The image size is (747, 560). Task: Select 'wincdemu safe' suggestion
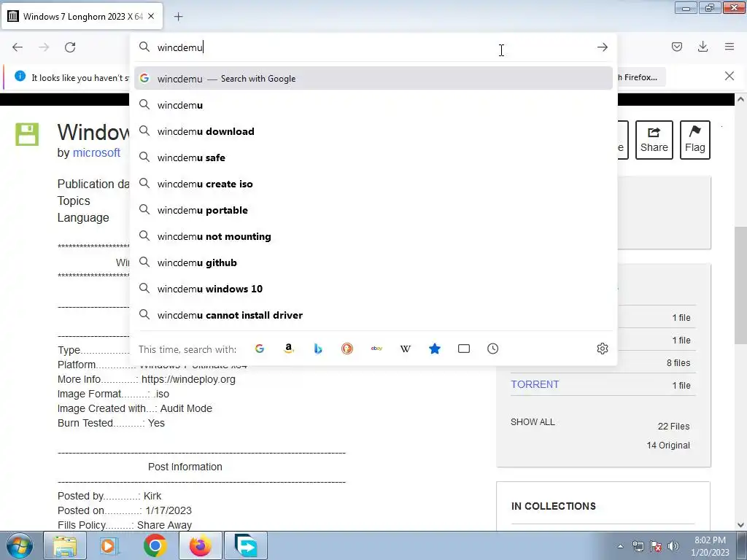(373, 157)
